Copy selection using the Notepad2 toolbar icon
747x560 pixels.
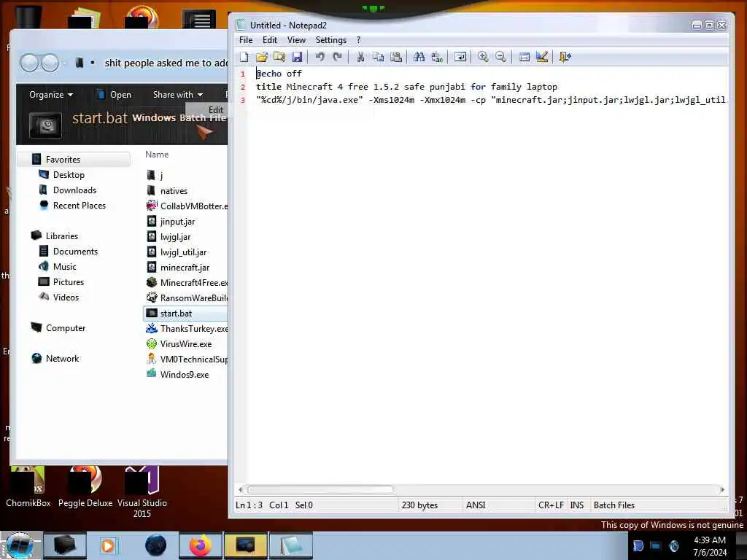[379, 57]
